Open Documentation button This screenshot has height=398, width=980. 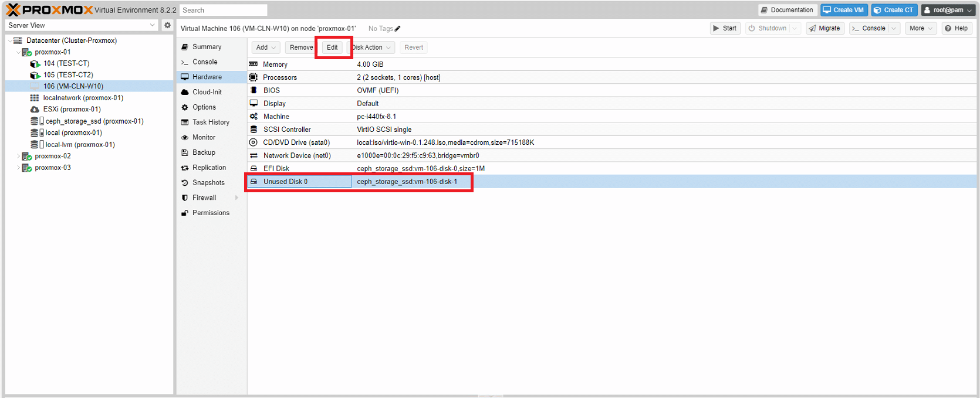(788, 10)
